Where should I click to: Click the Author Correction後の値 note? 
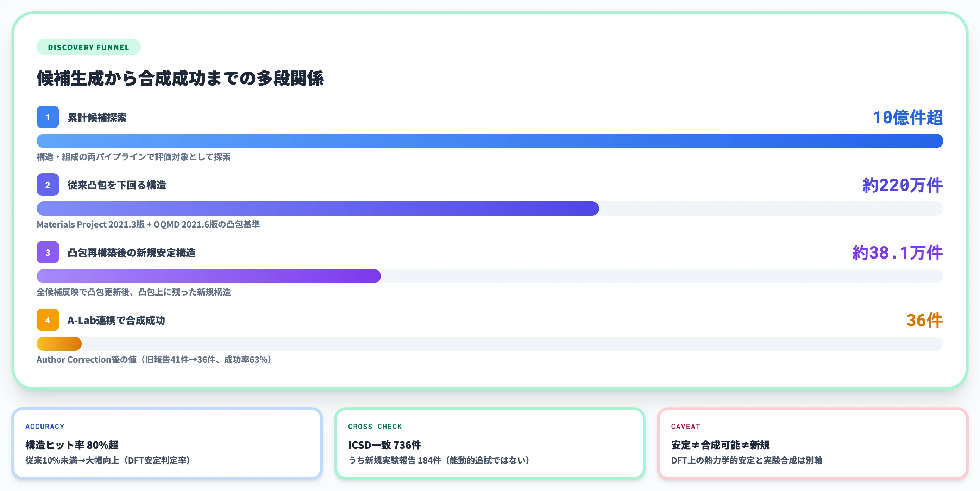pos(154,360)
